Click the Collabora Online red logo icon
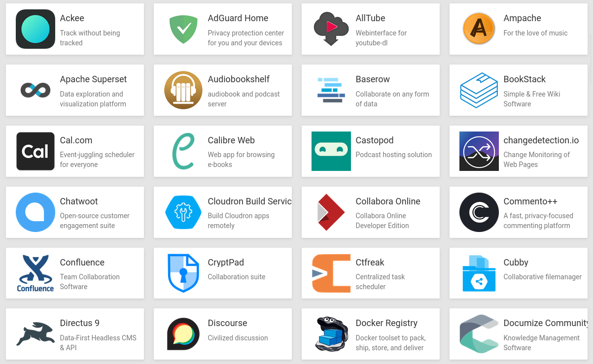Image resolution: width=593 pixels, height=364 pixels. click(331, 212)
